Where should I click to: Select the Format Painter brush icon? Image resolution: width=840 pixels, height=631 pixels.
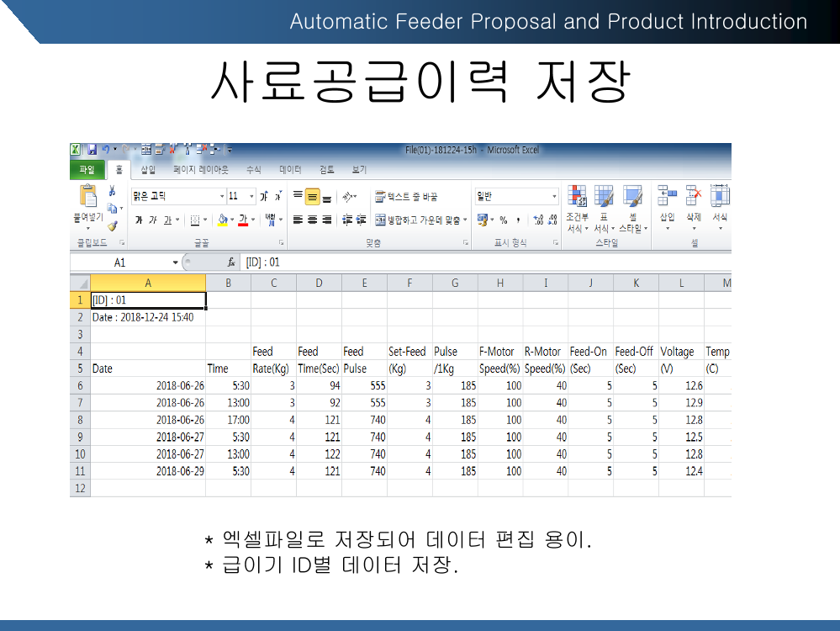tap(112, 225)
